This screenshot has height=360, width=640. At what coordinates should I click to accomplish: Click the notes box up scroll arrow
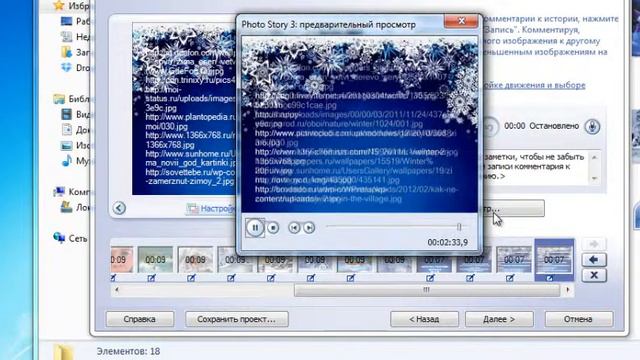click(x=594, y=157)
